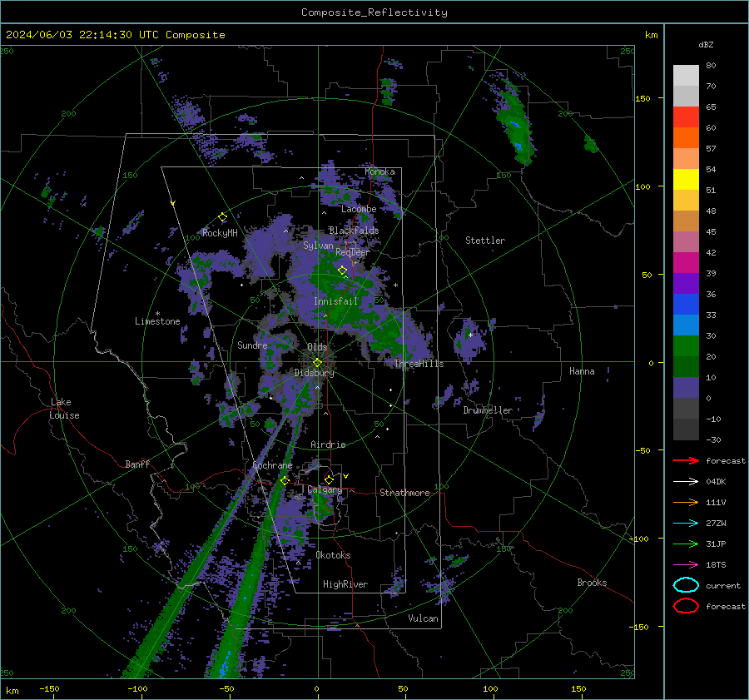749x700 pixels.
Task: Click the green 31JP arrow icon
Action: pyautogui.click(x=686, y=544)
